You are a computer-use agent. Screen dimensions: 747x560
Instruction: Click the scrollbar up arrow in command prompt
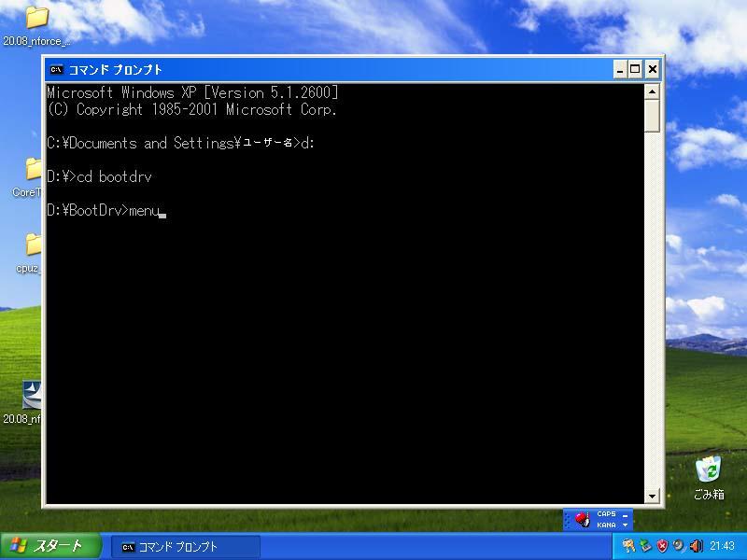click(x=652, y=91)
